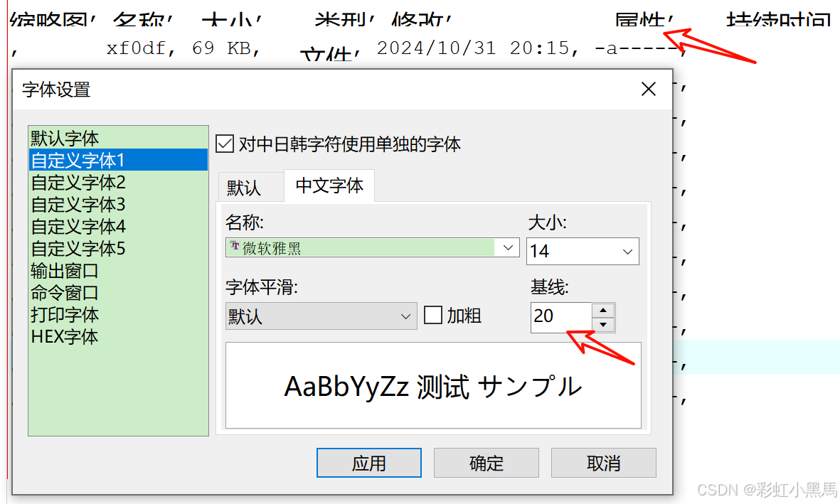The image size is (840, 504).
Task: Open the 字体平滑 dropdown showing 默认
Action: click(x=321, y=316)
